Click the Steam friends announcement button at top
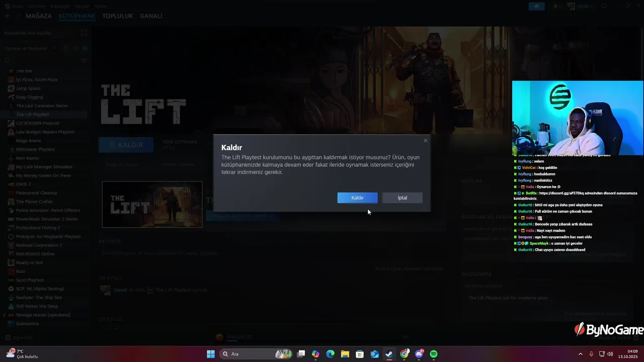Screen dimensions: 644x362 pos(536,6)
